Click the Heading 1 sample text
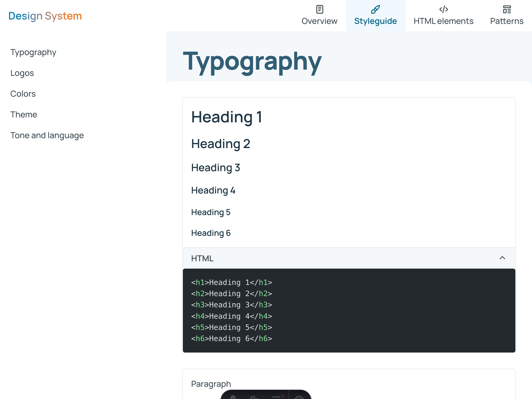Screen dimensions: 532x399 (x=227, y=117)
